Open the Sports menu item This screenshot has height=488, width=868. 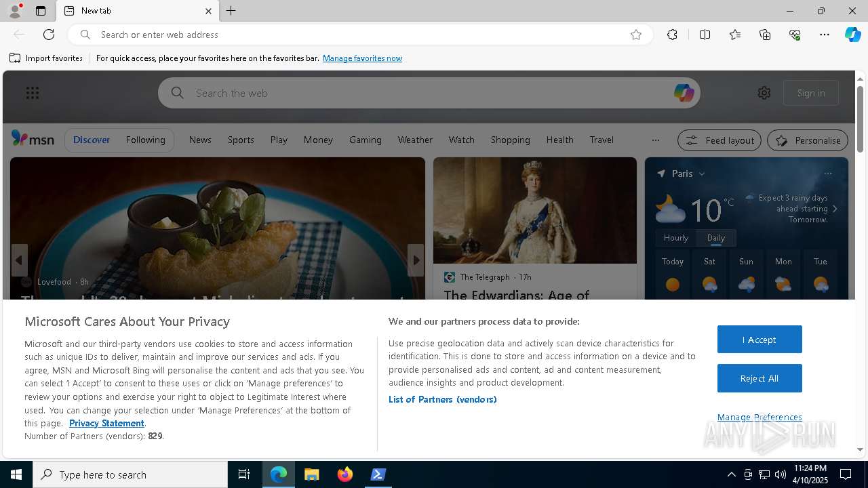(x=241, y=140)
